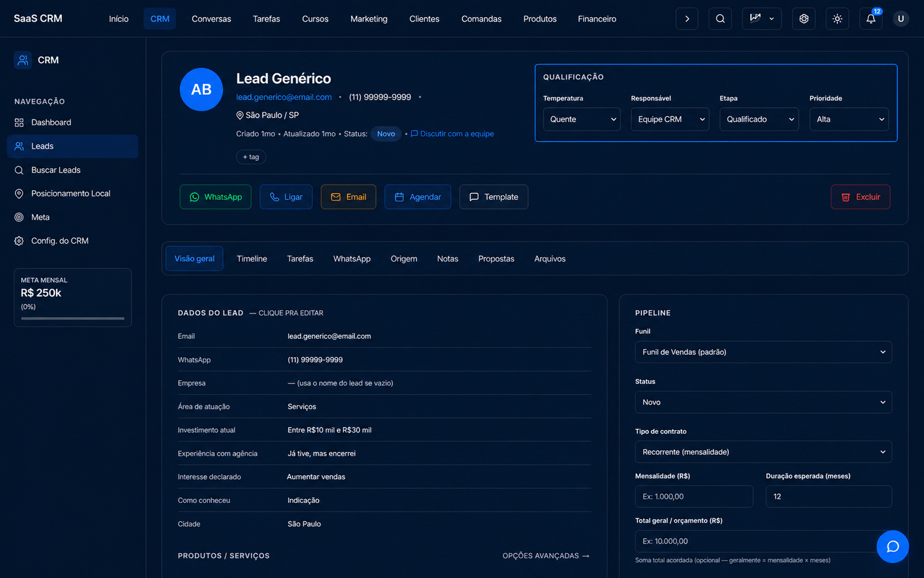Open the Responsável dropdown showing Equipe CRM
This screenshot has height=578, width=924.
[670, 119]
